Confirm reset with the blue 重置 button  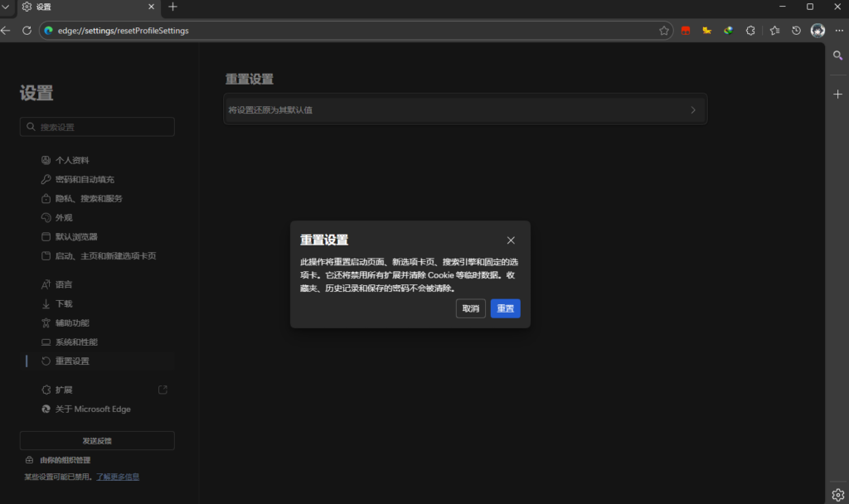tap(505, 308)
